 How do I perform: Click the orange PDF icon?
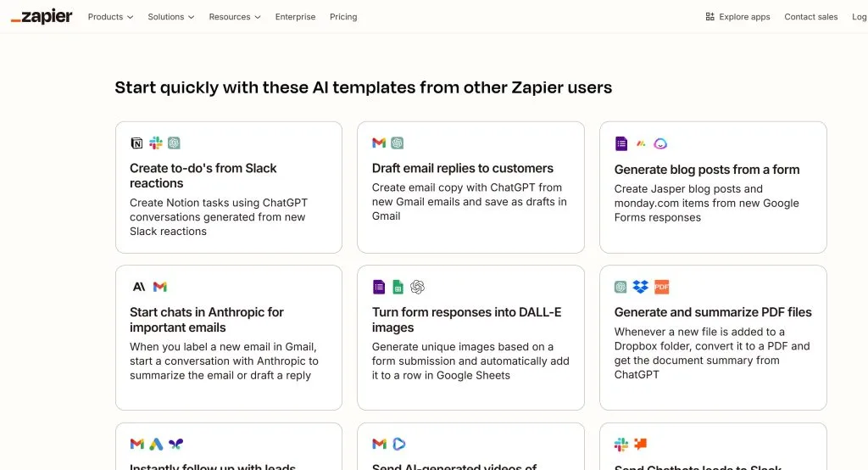click(661, 287)
